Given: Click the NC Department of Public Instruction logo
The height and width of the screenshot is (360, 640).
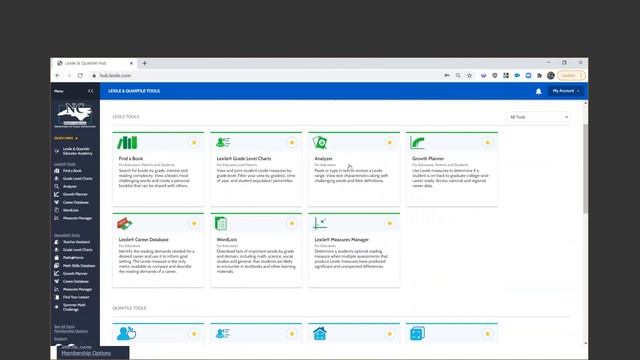Looking at the screenshot, I should 75,115.
